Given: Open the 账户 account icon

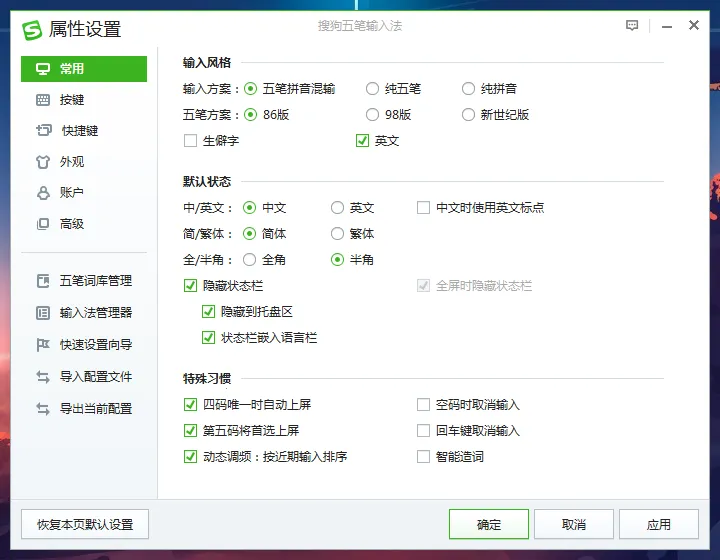Looking at the screenshot, I should coord(43,193).
